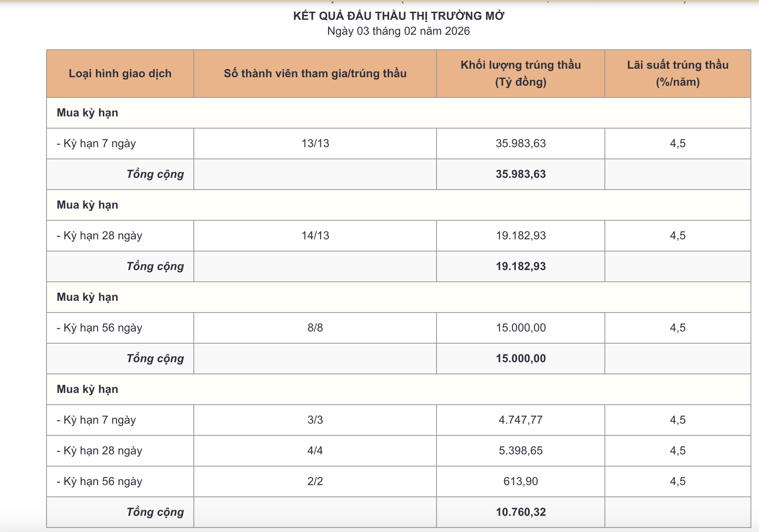Click the "8/8" participants cell
The image size is (759, 532).
tap(315, 328)
